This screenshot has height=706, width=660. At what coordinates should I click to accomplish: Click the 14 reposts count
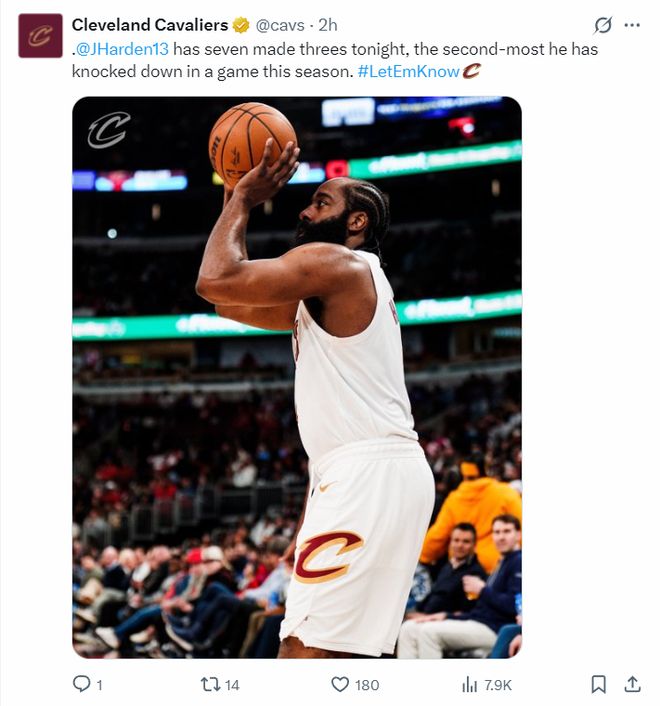232,685
